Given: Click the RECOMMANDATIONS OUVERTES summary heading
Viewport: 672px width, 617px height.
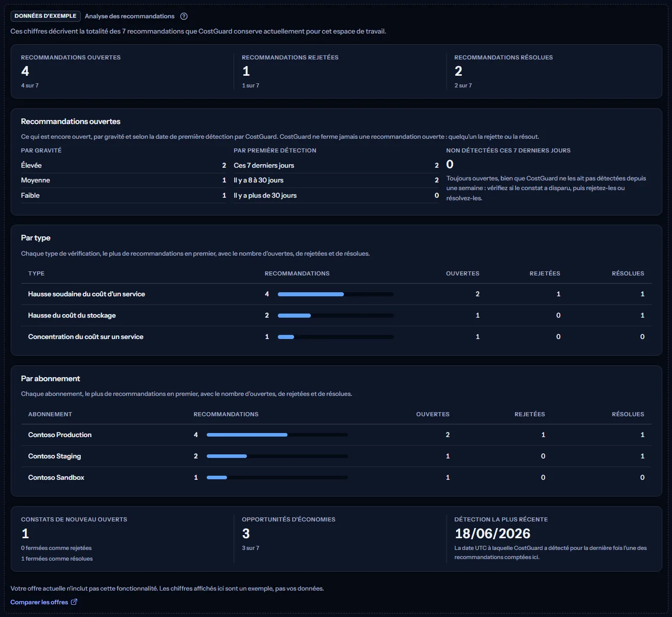Looking at the screenshot, I should 71,57.
